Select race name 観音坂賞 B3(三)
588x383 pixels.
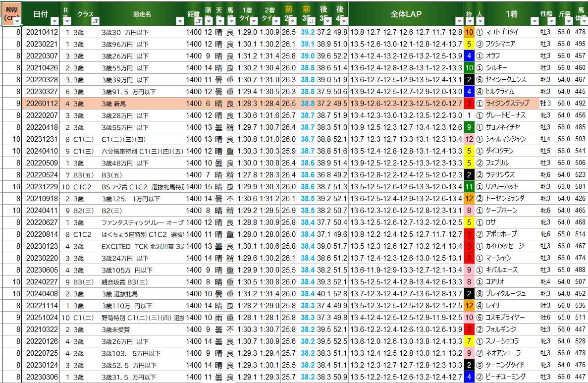[142, 282]
